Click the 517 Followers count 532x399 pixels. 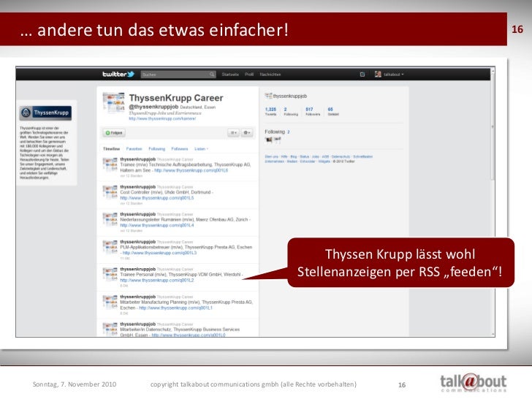[313, 111]
